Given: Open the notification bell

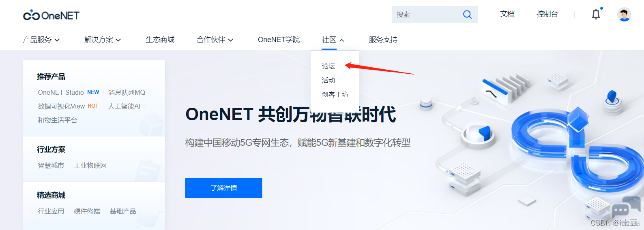Looking at the screenshot, I should (596, 15).
